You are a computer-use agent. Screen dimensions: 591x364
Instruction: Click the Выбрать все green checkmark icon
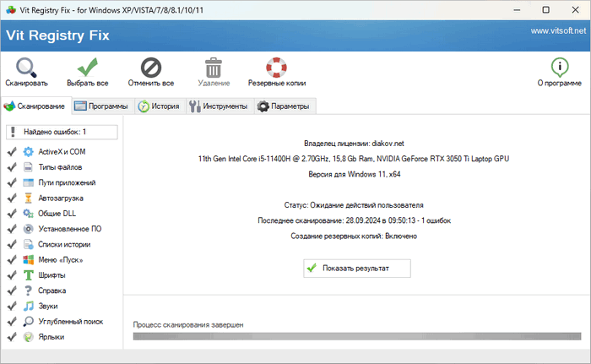click(88, 68)
